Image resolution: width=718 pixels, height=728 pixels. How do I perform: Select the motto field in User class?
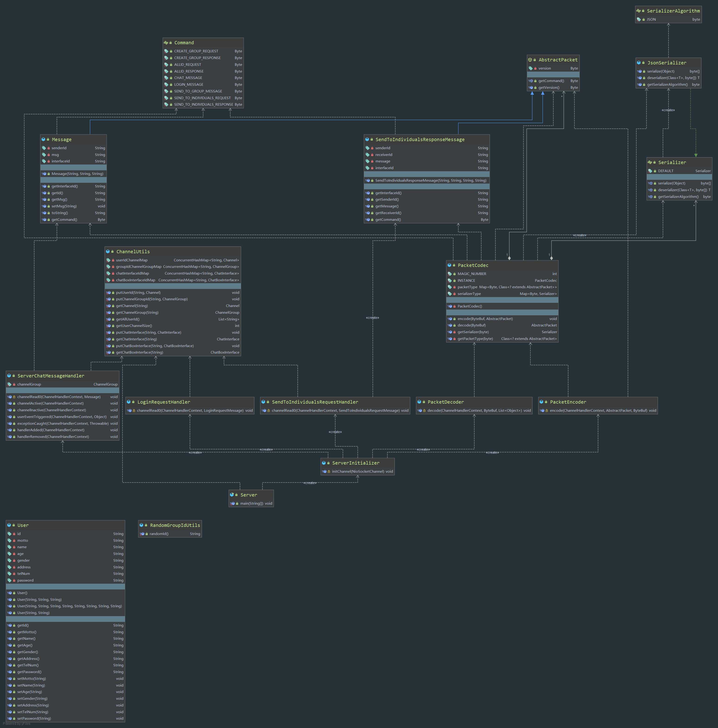(x=65, y=541)
